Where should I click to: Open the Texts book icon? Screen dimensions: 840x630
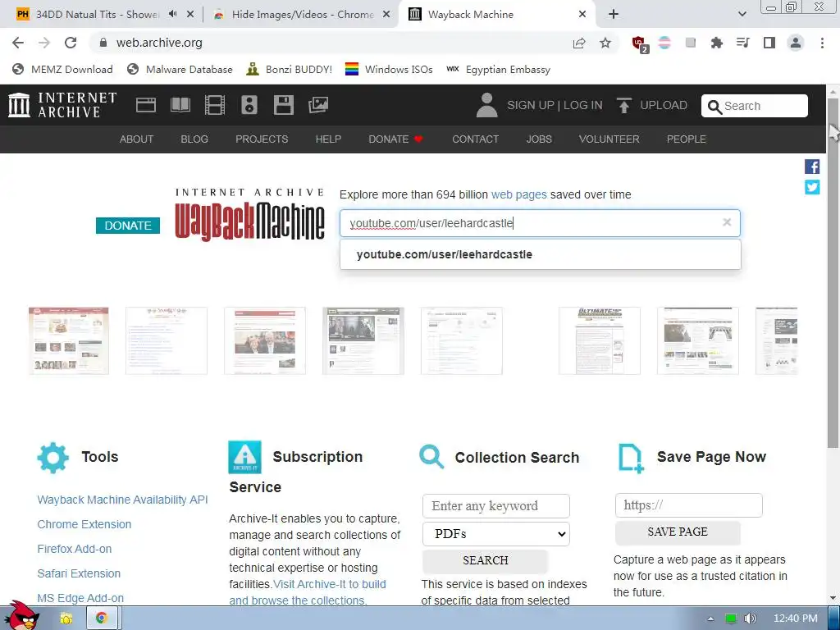tap(180, 105)
